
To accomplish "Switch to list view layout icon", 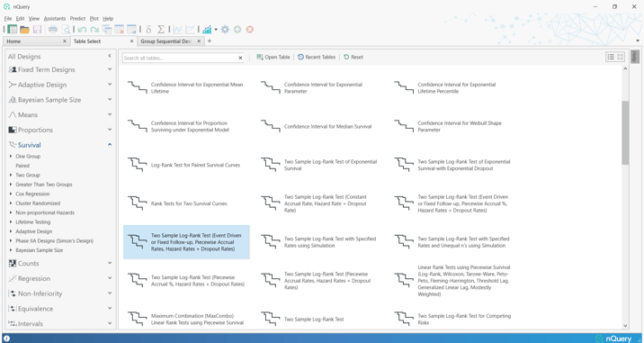I will click(611, 57).
